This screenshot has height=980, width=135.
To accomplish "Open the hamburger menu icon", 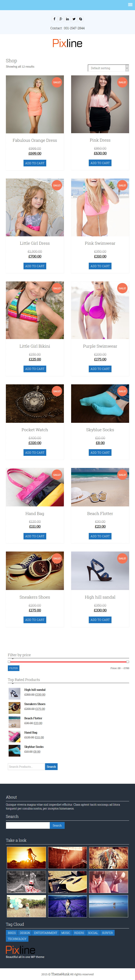I will (x=130, y=5).
